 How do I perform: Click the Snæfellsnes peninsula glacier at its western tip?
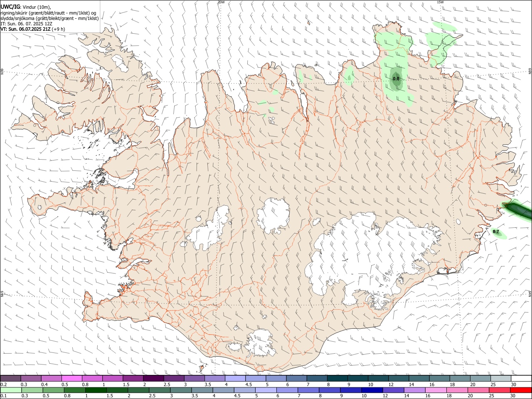pos(40,207)
